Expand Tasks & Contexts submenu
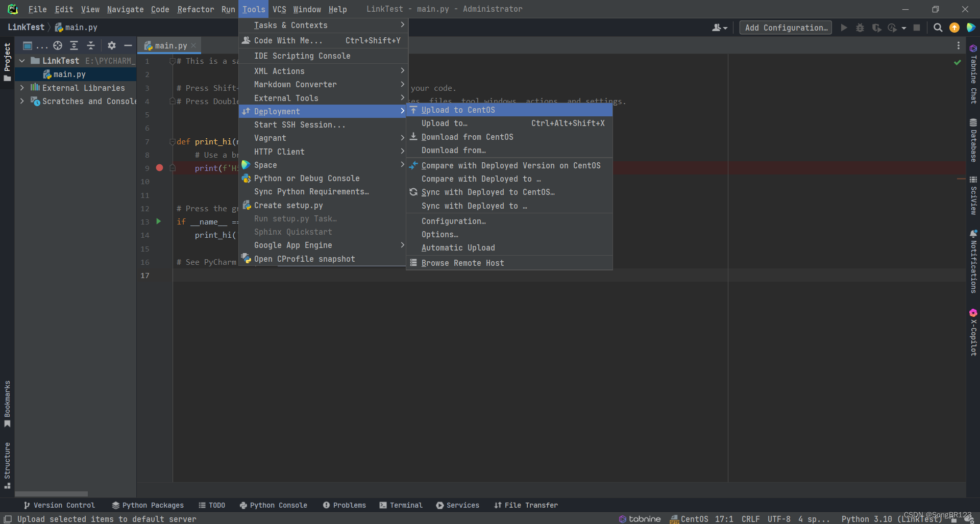Image resolution: width=980 pixels, height=524 pixels. 323,25
